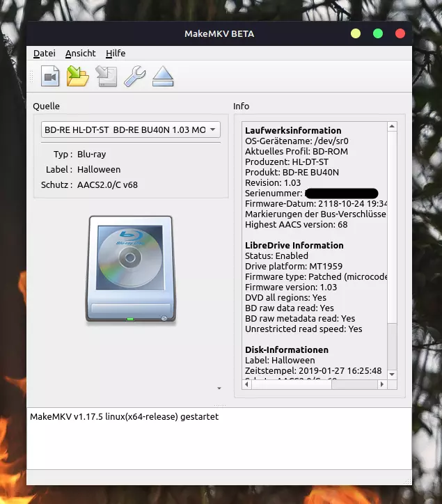The image size is (442, 504).
Task: Click 'Status: Enabled' line
Action: [x=276, y=256]
